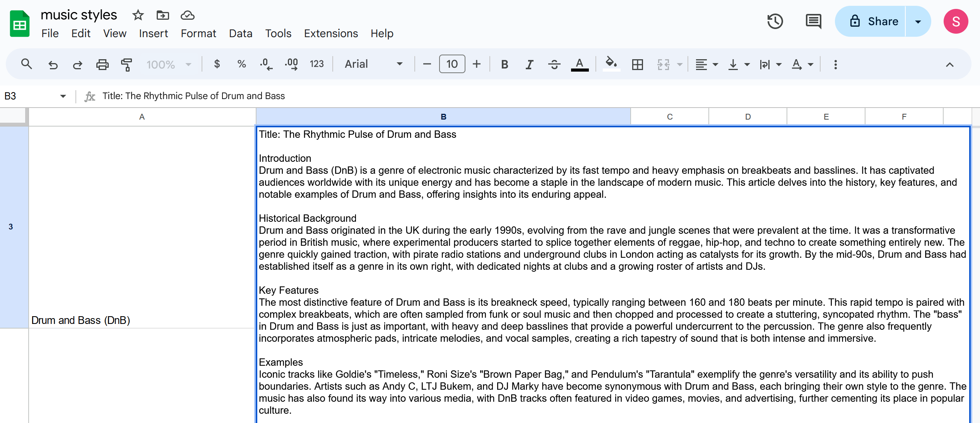Toggle strikethrough formatting
This screenshot has height=423, width=980.
click(554, 64)
